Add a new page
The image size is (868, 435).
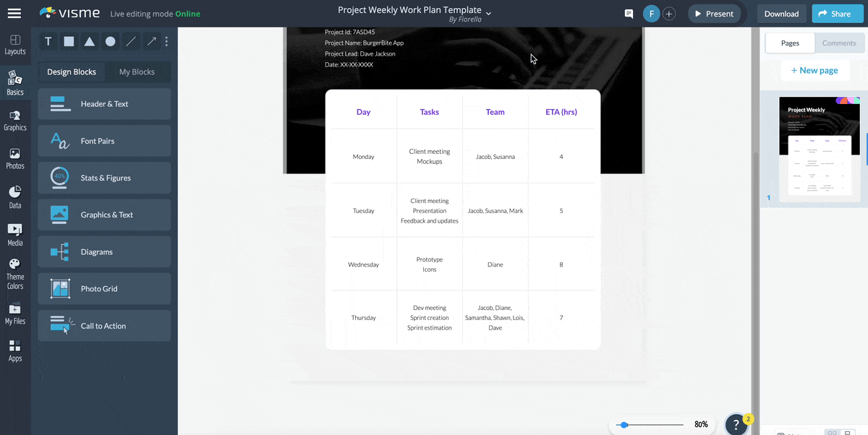(x=814, y=70)
